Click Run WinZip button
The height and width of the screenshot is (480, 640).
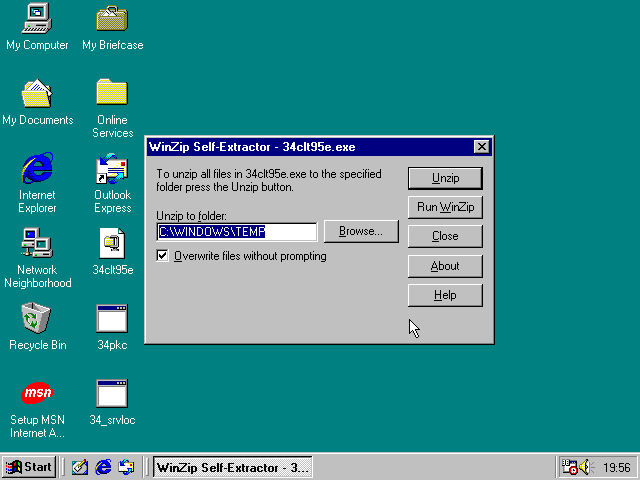coord(445,207)
